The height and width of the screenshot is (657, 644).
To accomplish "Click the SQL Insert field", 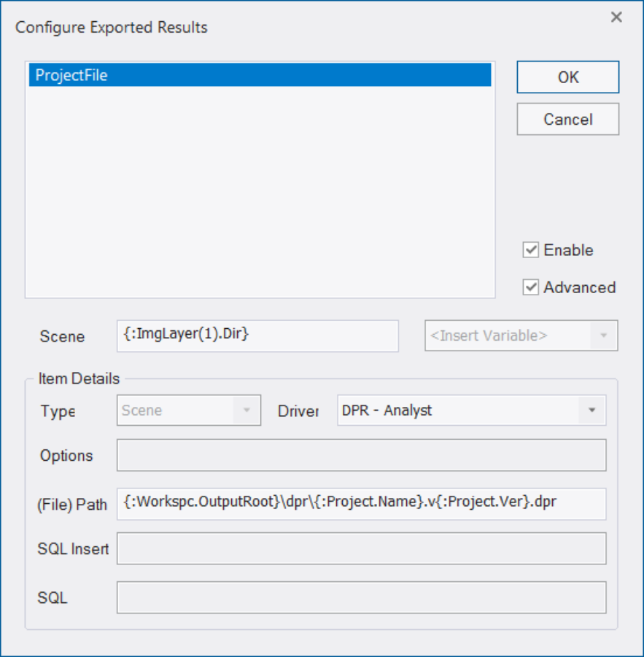I will [x=362, y=548].
